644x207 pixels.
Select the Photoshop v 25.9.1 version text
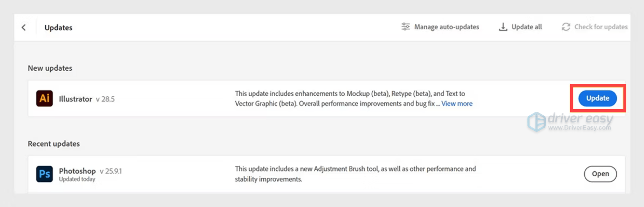coord(111,171)
